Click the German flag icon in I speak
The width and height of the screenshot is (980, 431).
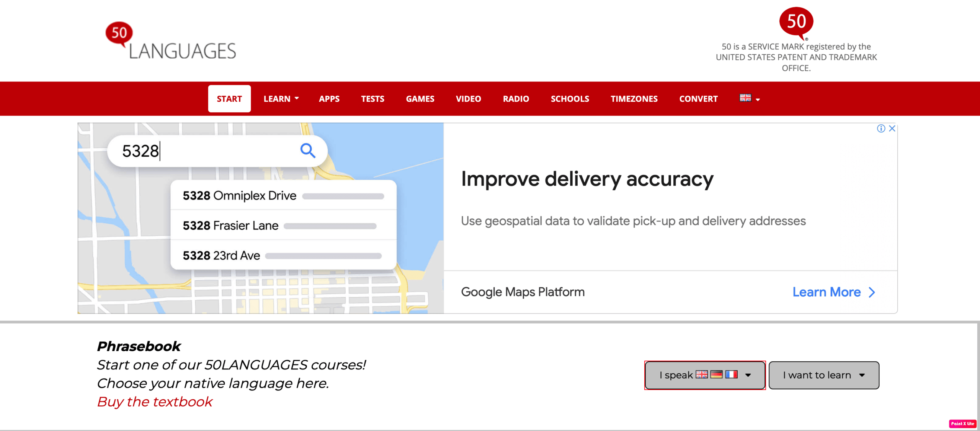tap(715, 375)
